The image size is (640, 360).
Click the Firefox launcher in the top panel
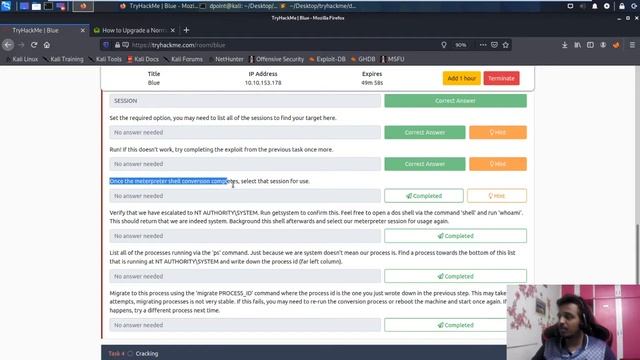(x=83, y=6)
